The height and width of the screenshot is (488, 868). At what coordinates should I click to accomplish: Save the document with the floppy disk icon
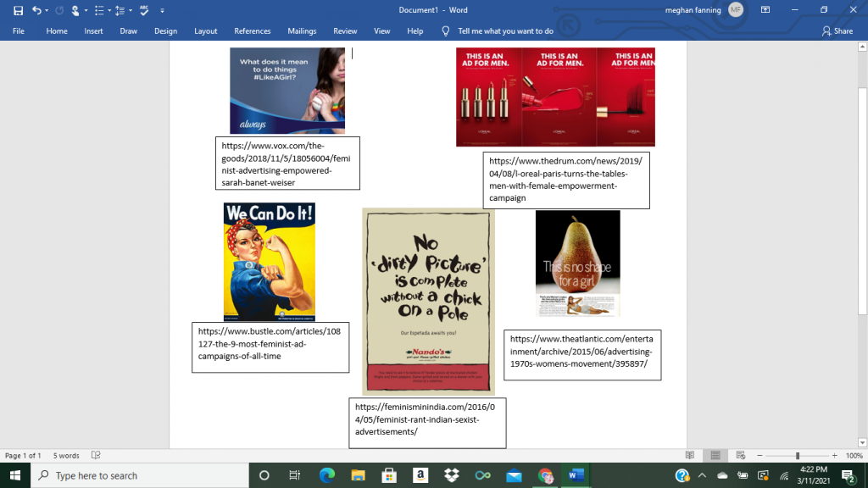pyautogui.click(x=18, y=10)
